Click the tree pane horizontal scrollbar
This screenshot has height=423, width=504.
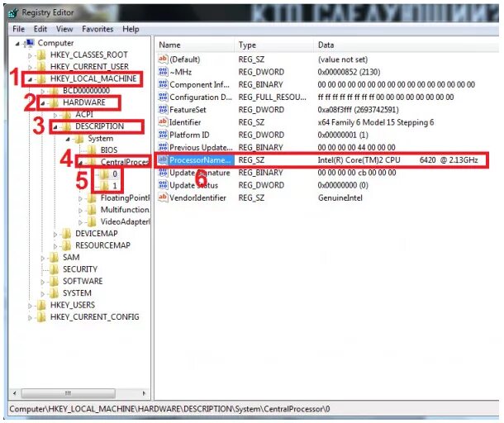coord(78,393)
